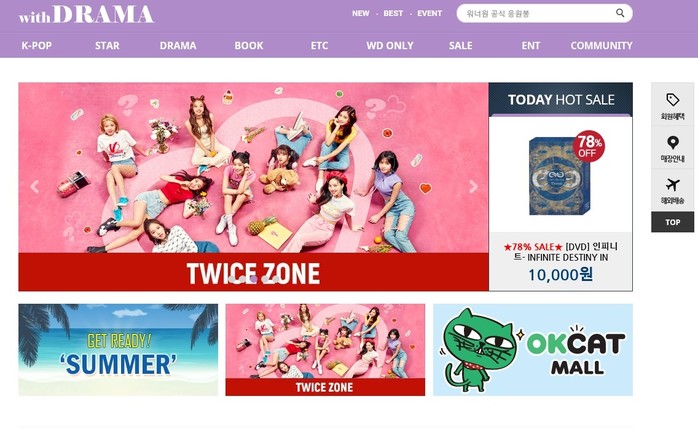Click the TOP button in sidebar

pyautogui.click(x=673, y=222)
